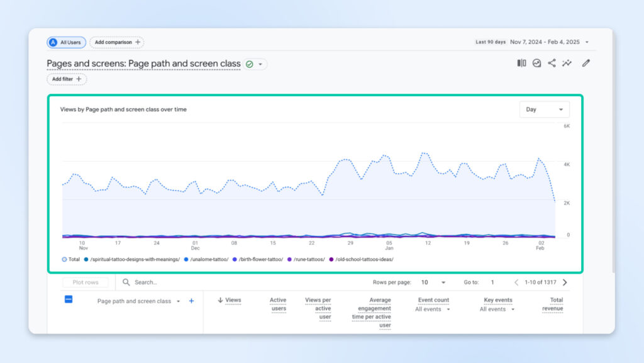Click the Add filter button
Image resolution: width=644 pixels, height=363 pixels.
point(67,79)
